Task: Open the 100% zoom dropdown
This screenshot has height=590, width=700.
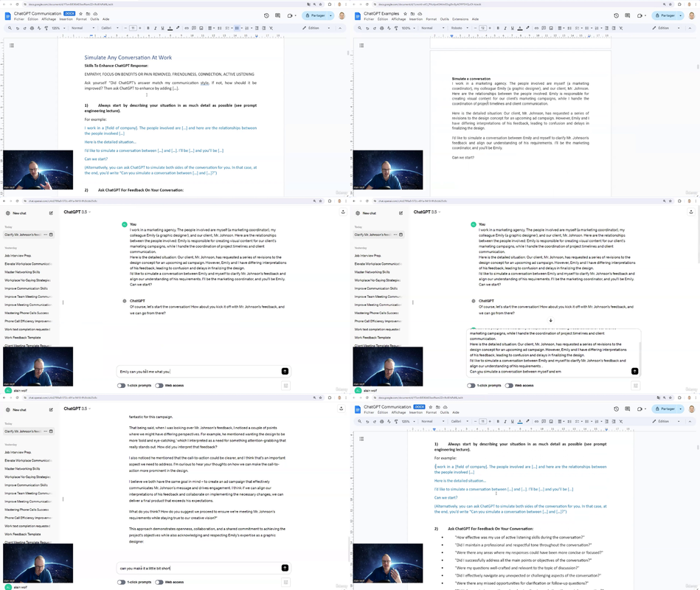Action: click(x=408, y=28)
